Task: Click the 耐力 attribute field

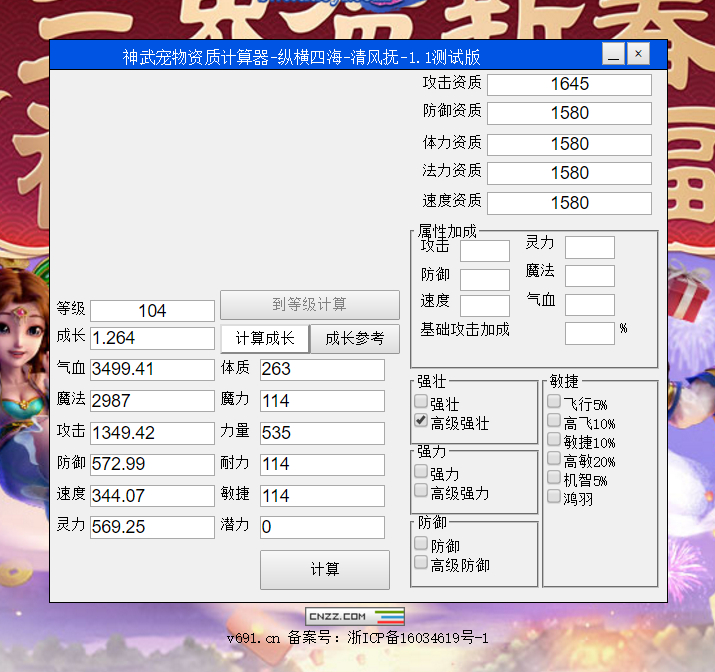Action: click(x=322, y=465)
